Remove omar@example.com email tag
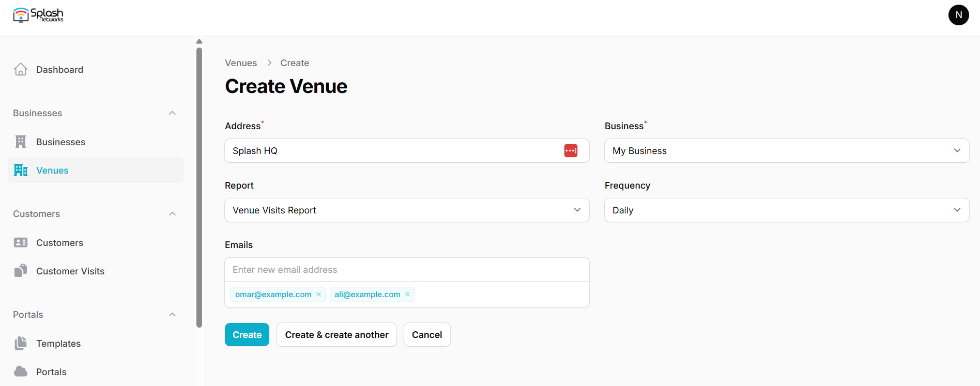 [318, 295]
